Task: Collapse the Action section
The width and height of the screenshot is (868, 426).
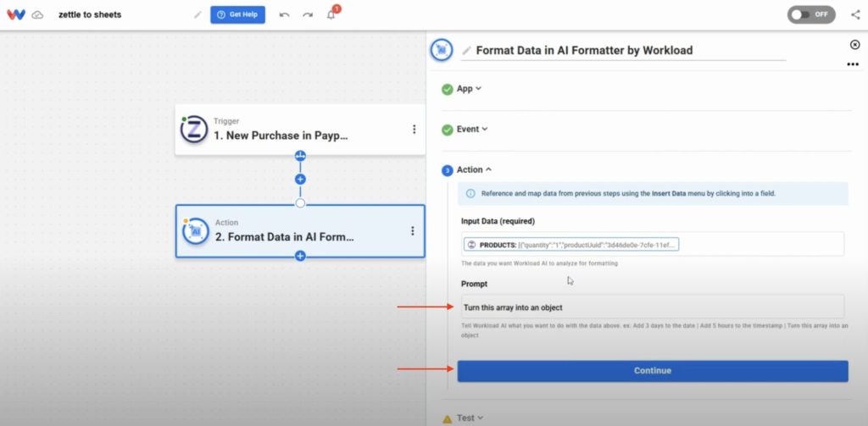Action: 475,170
